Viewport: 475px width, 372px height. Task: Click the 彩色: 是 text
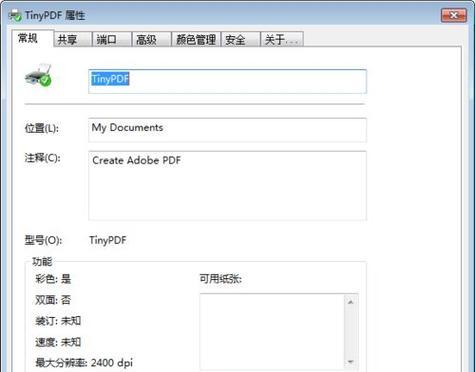(53, 279)
